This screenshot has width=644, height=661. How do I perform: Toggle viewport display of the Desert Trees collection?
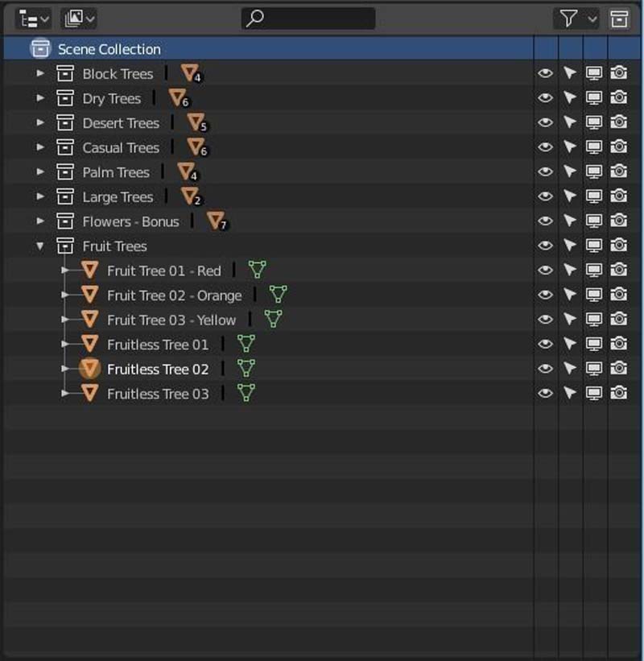[x=594, y=123]
